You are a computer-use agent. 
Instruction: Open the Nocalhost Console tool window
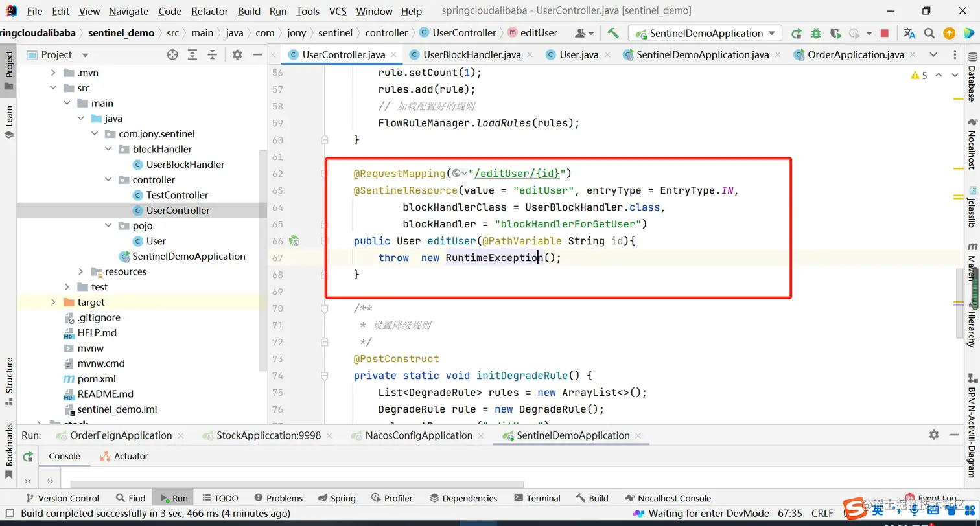[668, 498]
